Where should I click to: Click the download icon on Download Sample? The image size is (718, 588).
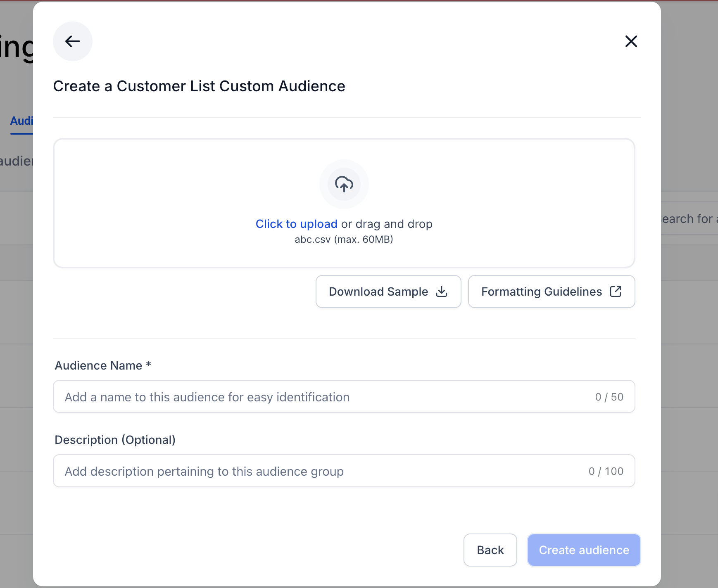[x=442, y=292]
